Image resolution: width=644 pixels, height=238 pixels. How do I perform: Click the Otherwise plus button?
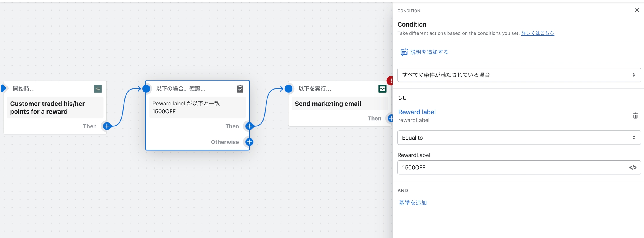pos(249,142)
